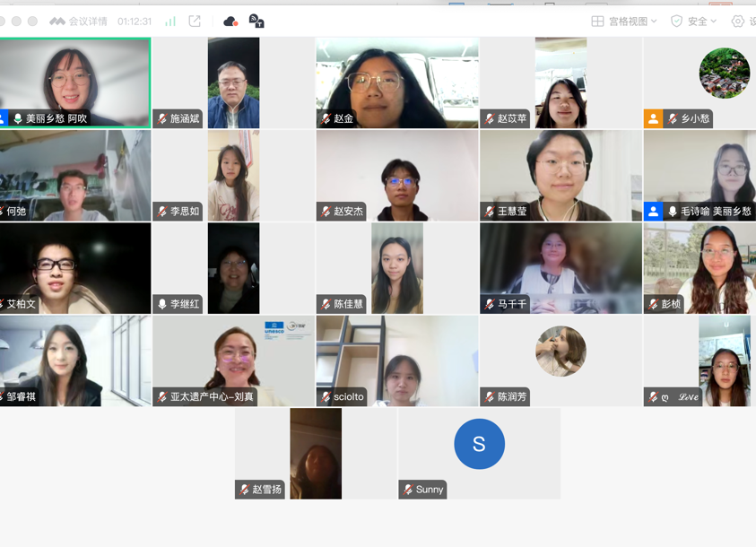Click the meeting timer display

(135, 22)
